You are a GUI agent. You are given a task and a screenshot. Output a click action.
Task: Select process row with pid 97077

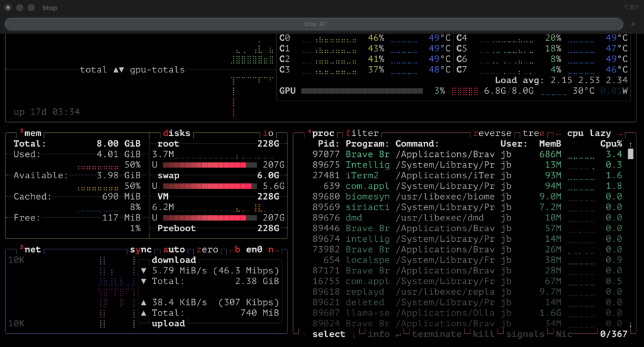pyautogui.click(x=467, y=154)
